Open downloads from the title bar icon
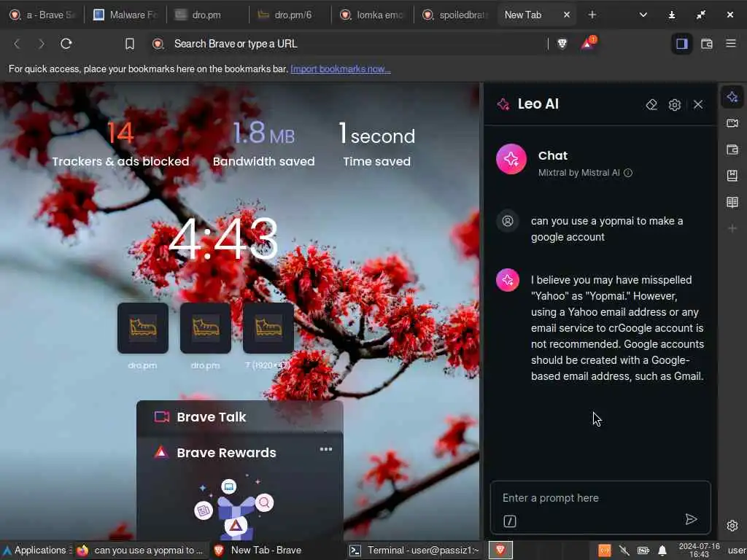Viewport: 747px width, 560px height. (x=672, y=15)
